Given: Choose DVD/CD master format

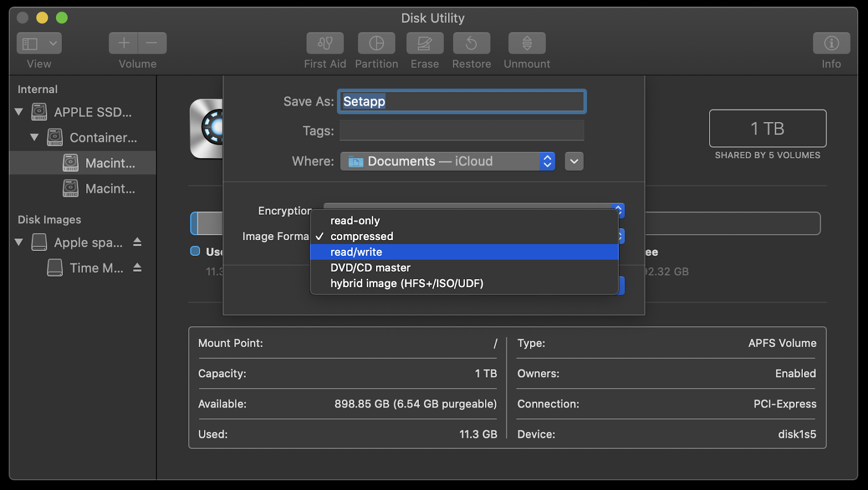Looking at the screenshot, I should coord(370,267).
